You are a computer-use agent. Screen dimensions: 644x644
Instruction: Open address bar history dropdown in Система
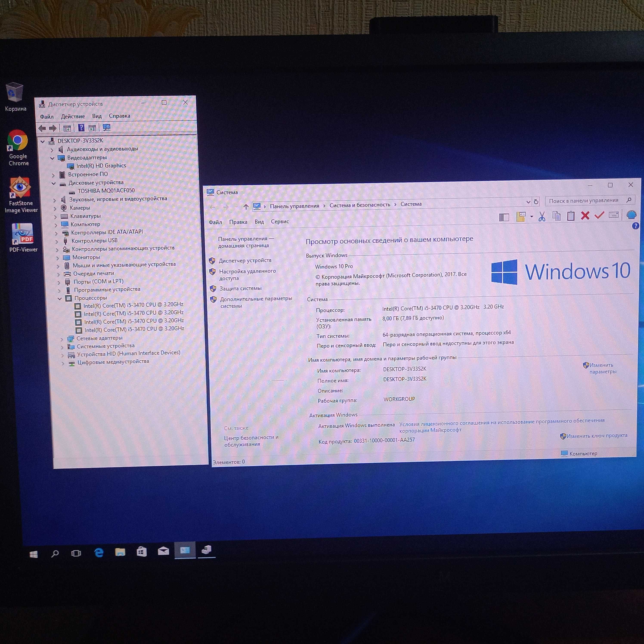tap(528, 202)
